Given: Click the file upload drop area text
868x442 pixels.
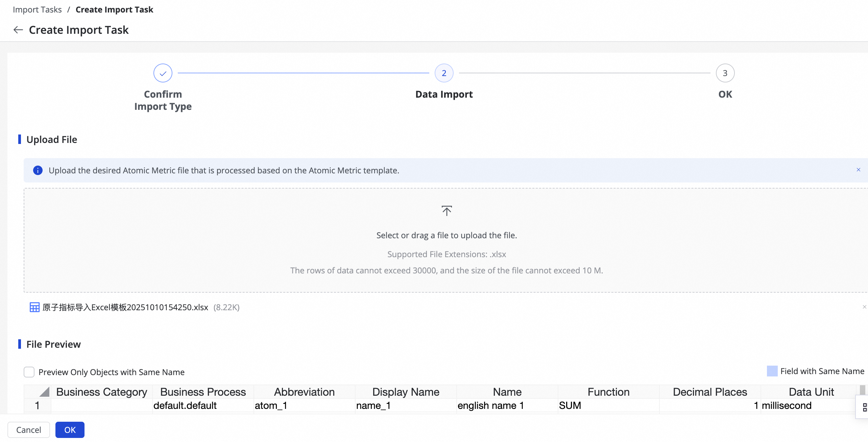Looking at the screenshot, I should click(447, 236).
